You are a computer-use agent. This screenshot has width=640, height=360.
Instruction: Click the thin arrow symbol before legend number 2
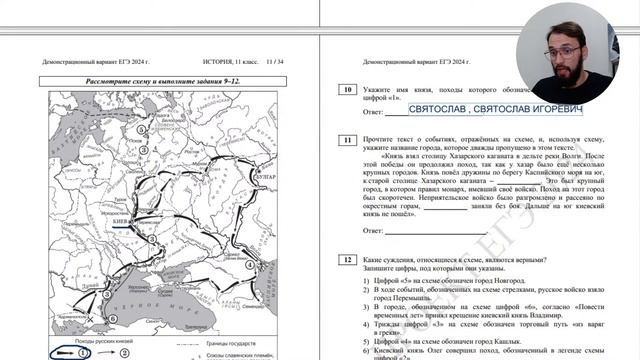click(107, 353)
